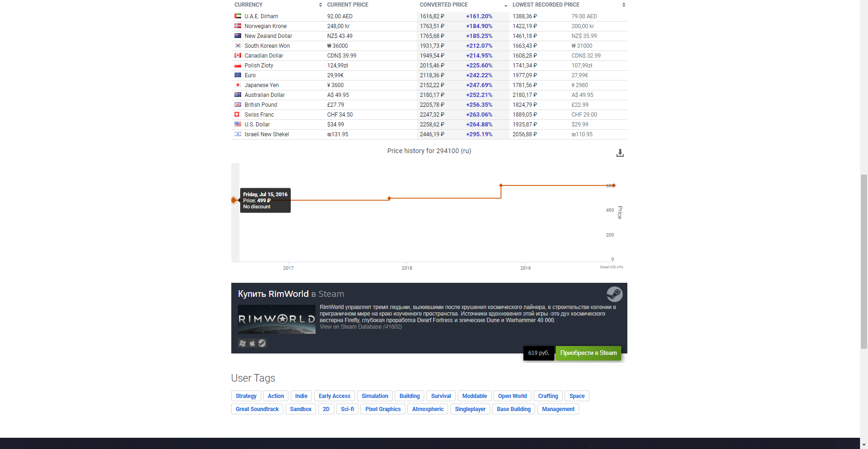The width and height of the screenshot is (868, 449).
Task: Click the U.S. Dollar flag icon
Action: pyautogui.click(x=238, y=125)
